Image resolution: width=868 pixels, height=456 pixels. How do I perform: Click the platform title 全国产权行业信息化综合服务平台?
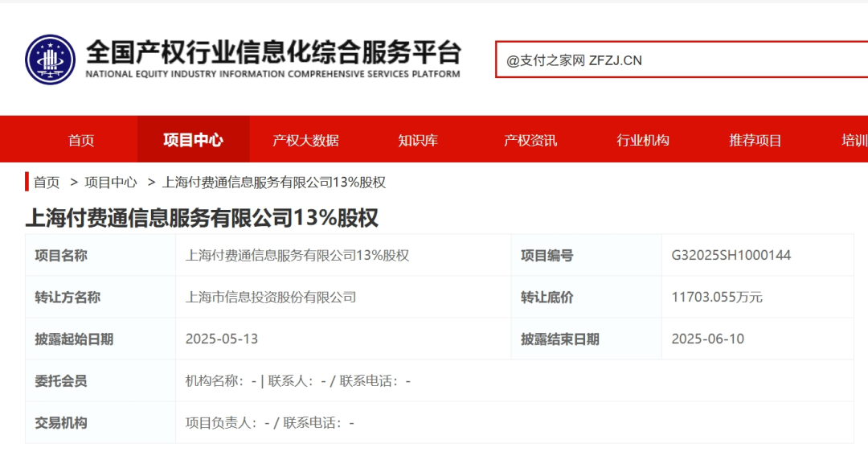coord(273,52)
